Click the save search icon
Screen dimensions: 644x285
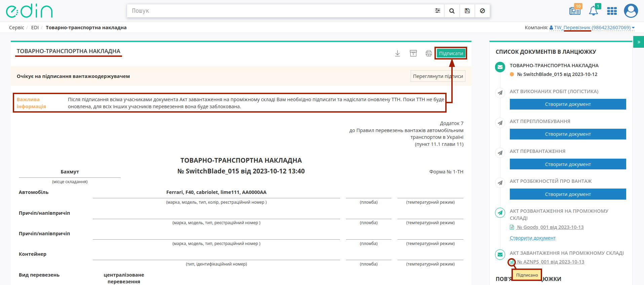[467, 11]
